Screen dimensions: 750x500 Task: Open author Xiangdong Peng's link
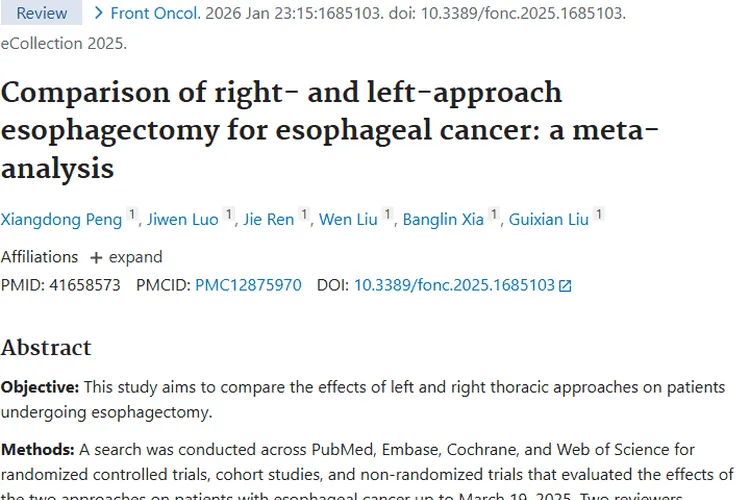click(60, 220)
